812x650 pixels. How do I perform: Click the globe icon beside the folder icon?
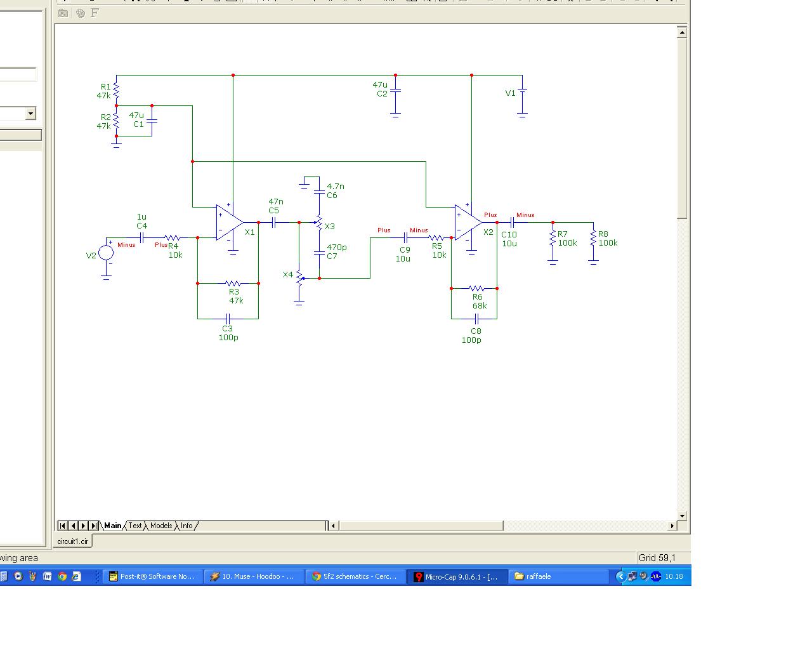pyautogui.click(x=80, y=13)
